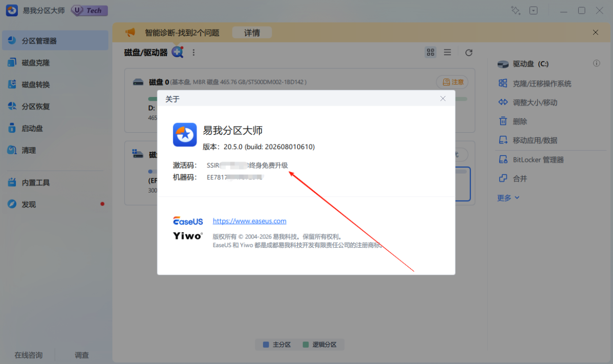
Task: Click 删除 trash action
Action: [503, 122]
